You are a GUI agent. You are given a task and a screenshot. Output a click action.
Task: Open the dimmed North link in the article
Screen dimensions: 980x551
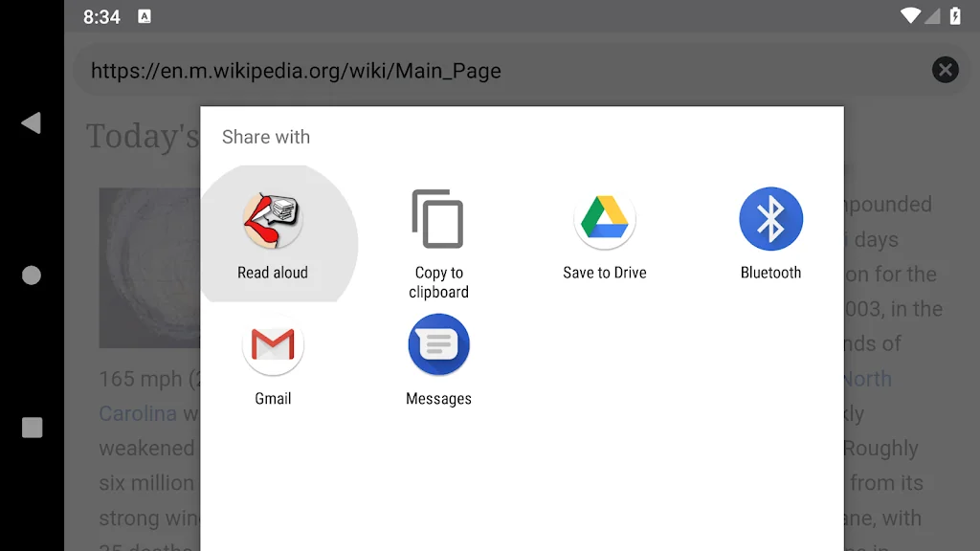click(x=867, y=379)
